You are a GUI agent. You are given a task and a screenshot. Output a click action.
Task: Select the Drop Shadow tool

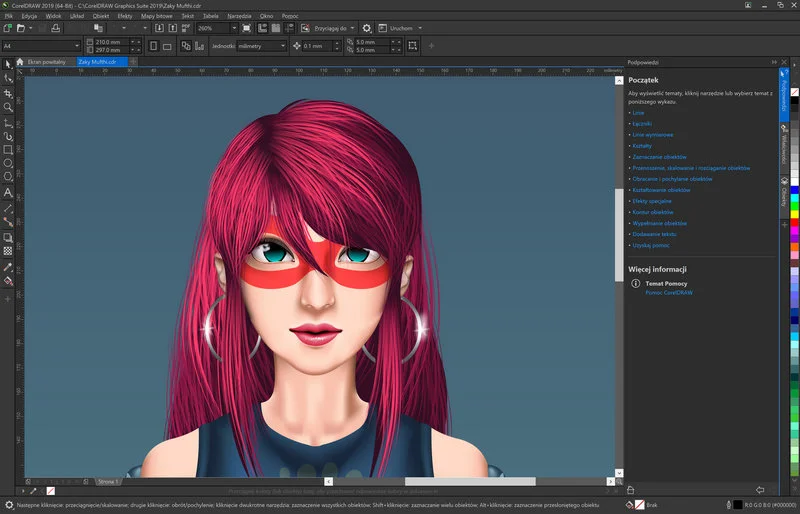(8, 238)
